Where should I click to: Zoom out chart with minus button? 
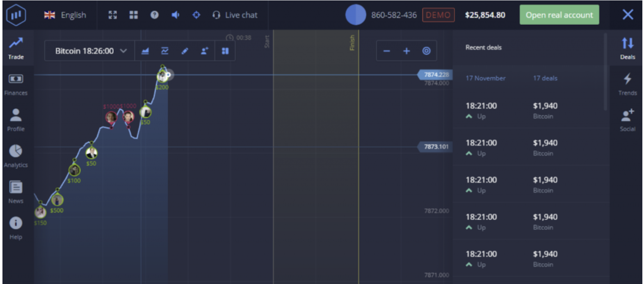point(386,51)
